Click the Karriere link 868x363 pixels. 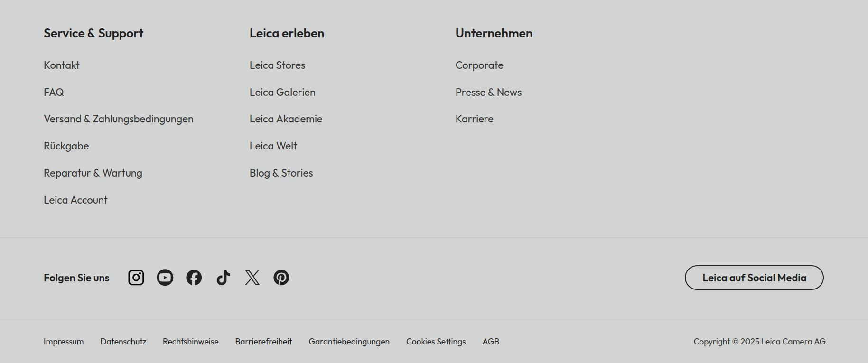pos(474,119)
